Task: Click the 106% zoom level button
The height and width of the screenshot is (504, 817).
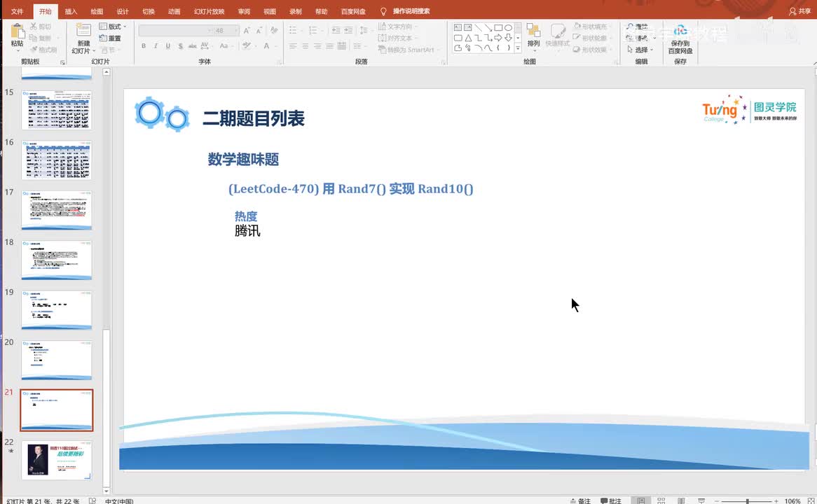Action: pos(792,501)
